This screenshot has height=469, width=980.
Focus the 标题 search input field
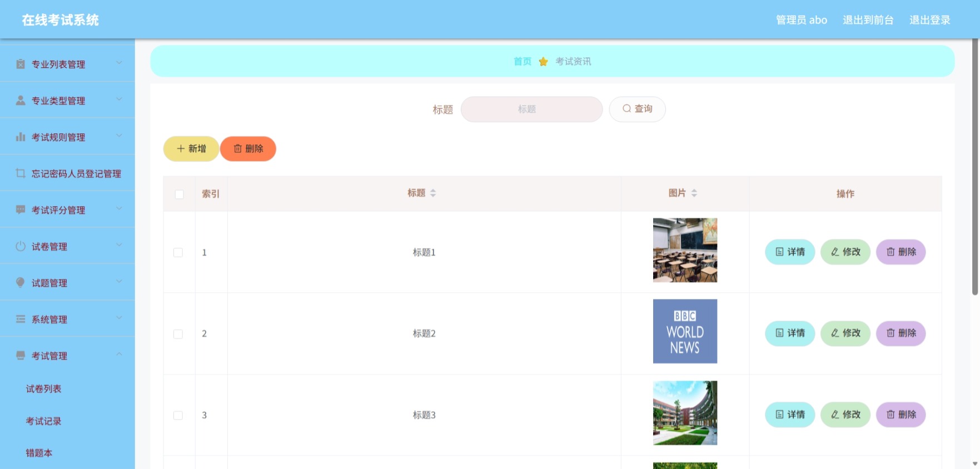tap(531, 109)
